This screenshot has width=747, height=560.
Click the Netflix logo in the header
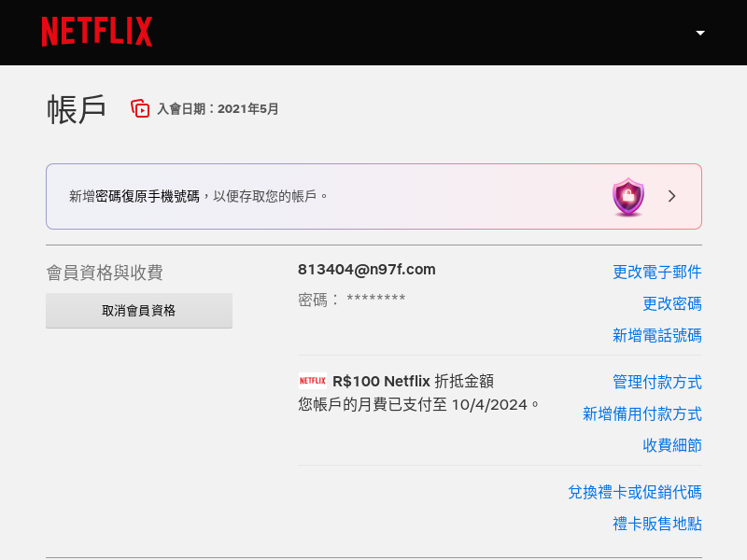point(97,32)
